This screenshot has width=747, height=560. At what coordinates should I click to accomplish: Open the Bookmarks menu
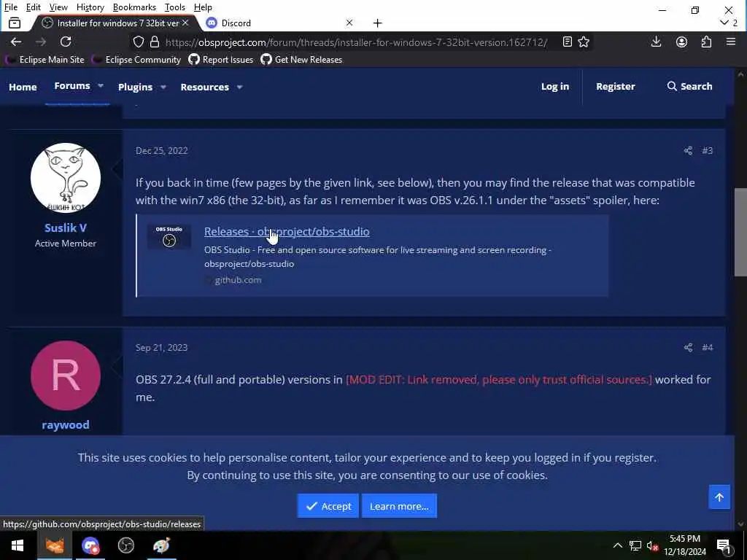134,7
